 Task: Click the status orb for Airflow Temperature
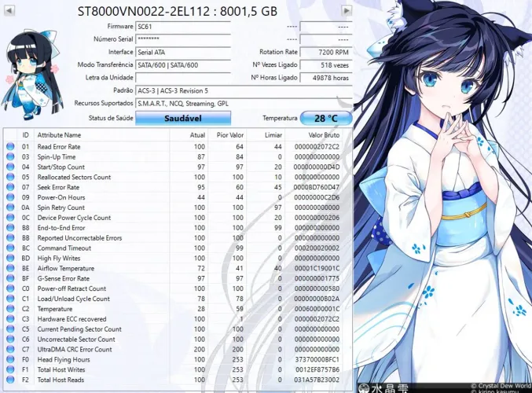(10, 268)
